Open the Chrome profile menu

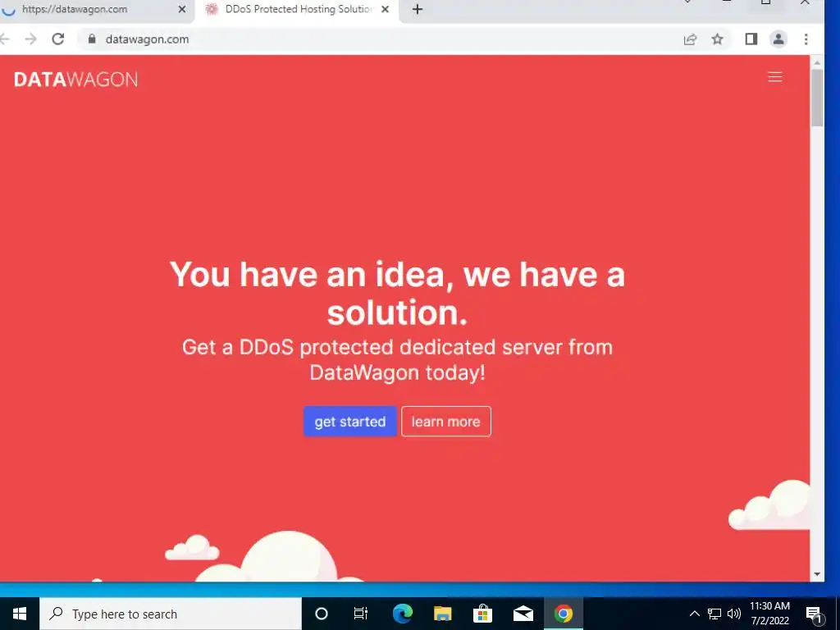point(778,39)
